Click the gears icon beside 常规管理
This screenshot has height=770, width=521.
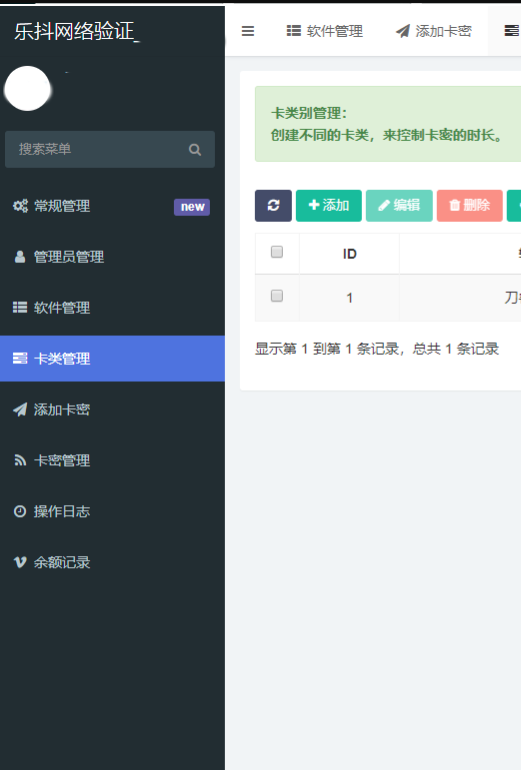click(x=20, y=206)
